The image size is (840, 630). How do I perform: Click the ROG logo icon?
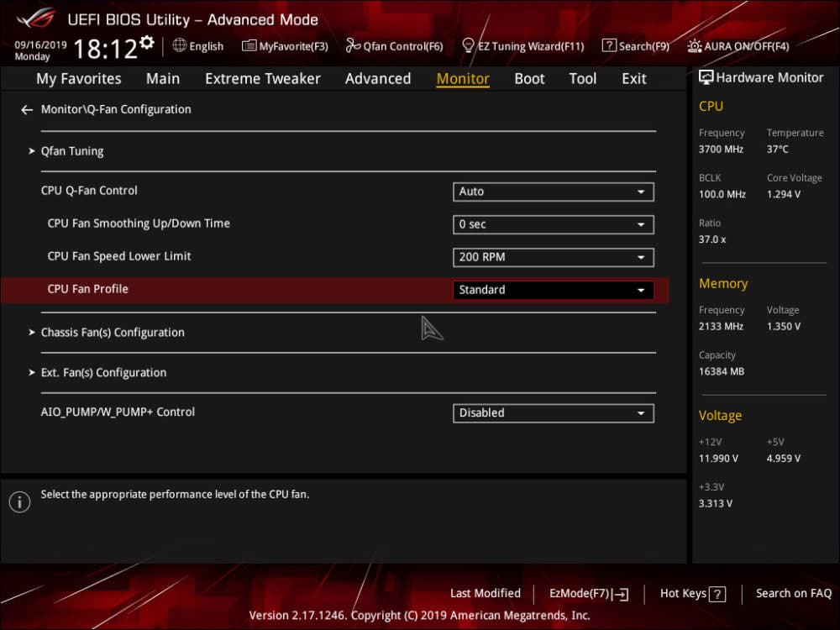[35, 18]
